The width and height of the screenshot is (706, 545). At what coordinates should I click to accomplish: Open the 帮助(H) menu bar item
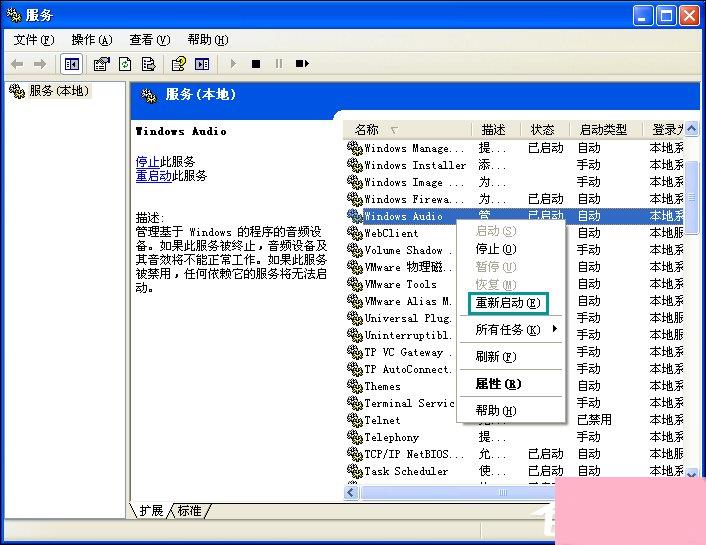tap(208, 40)
